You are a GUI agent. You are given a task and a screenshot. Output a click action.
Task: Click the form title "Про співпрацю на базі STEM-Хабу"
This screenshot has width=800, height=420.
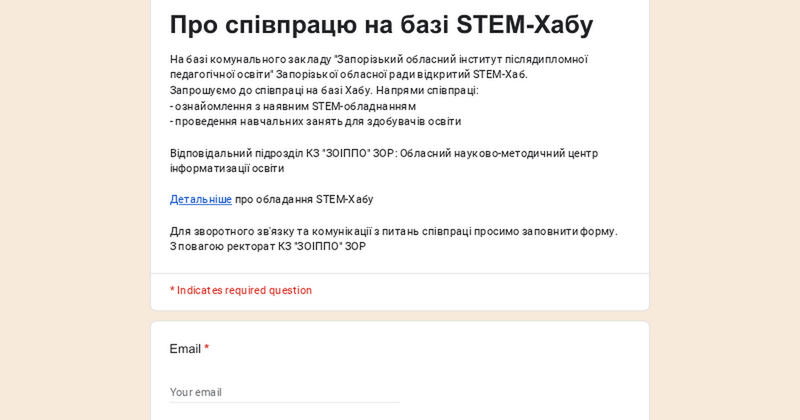[x=381, y=24]
